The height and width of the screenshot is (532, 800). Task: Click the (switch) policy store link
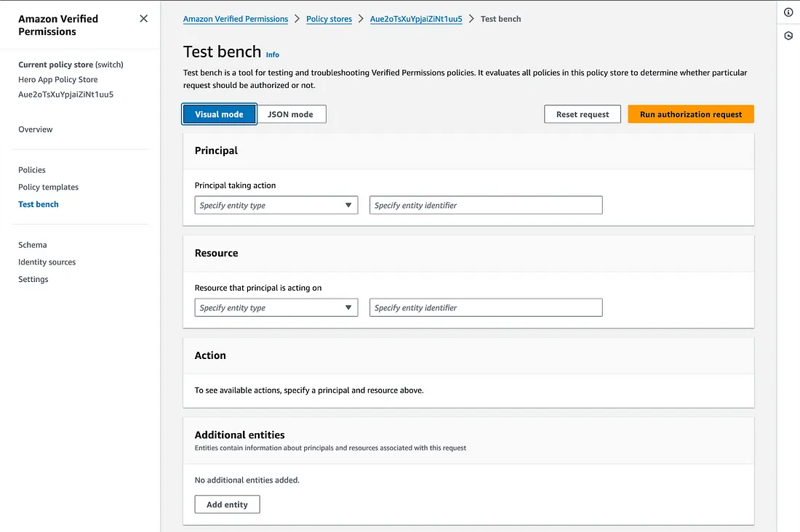109,65
